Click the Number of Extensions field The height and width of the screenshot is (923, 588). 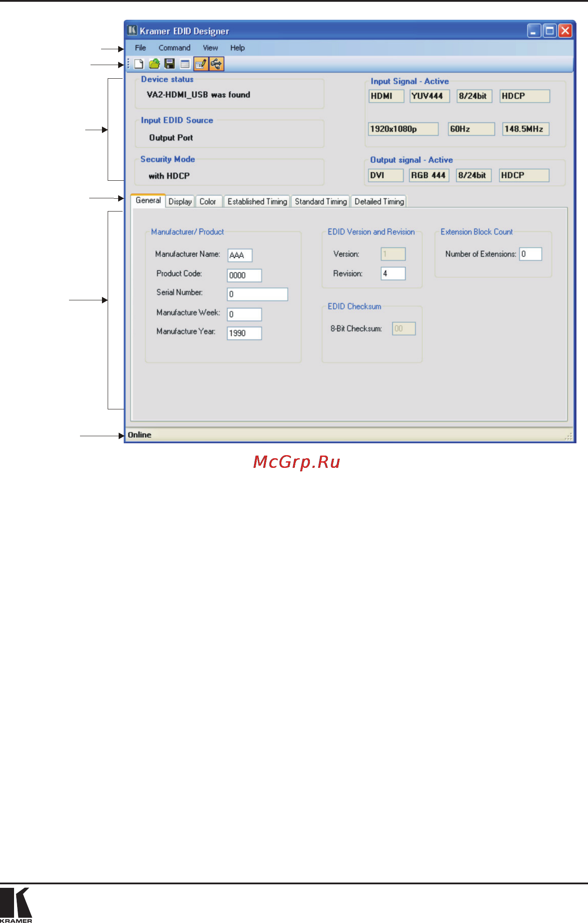click(x=530, y=254)
